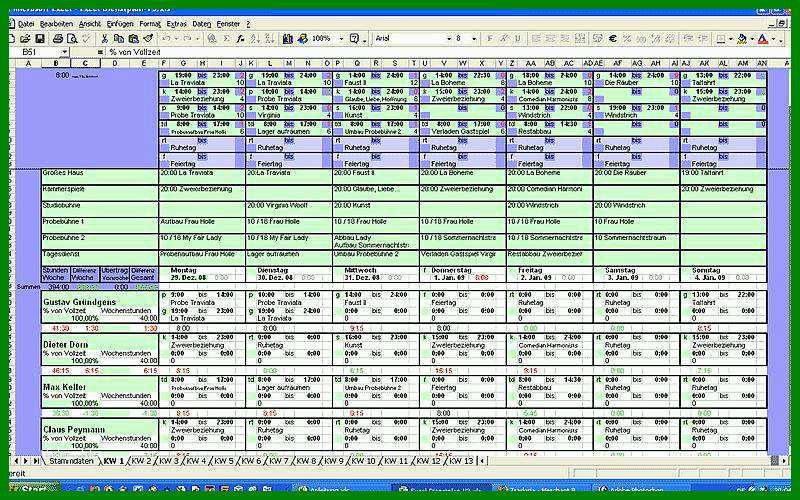Image resolution: width=800 pixels, height=500 pixels.
Task: Click the Redo arrow icon
Action: [x=188, y=39]
